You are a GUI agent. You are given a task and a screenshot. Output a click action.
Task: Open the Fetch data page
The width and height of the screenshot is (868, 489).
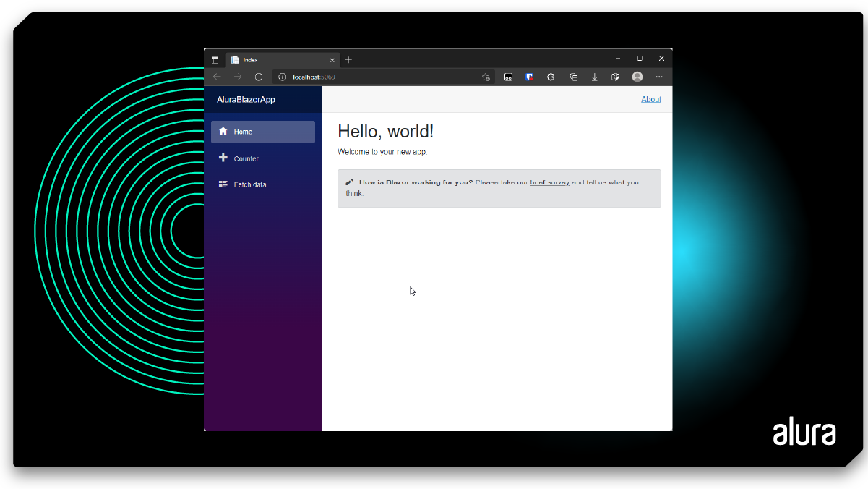[x=263, y=184]
